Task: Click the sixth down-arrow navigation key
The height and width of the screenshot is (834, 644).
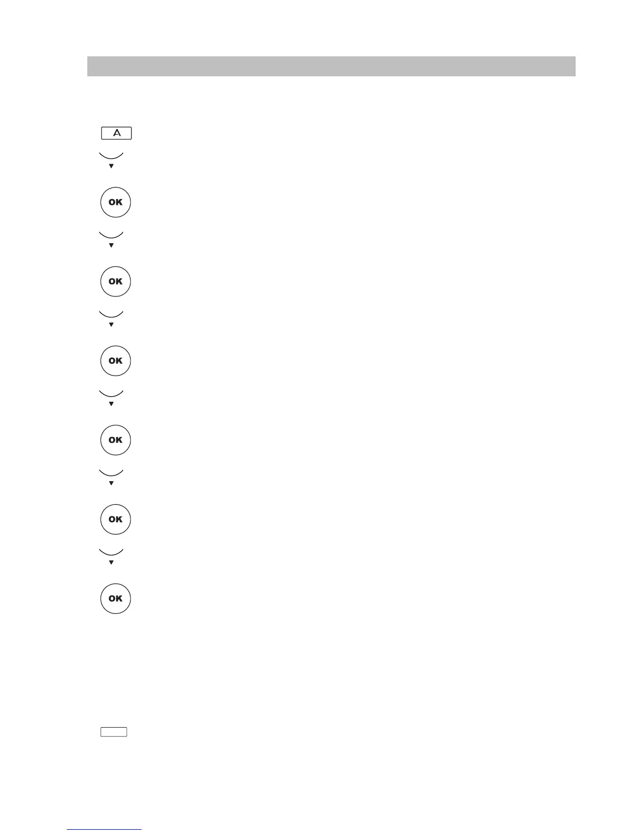Action: pyautogui.click(x=111, y=557)
